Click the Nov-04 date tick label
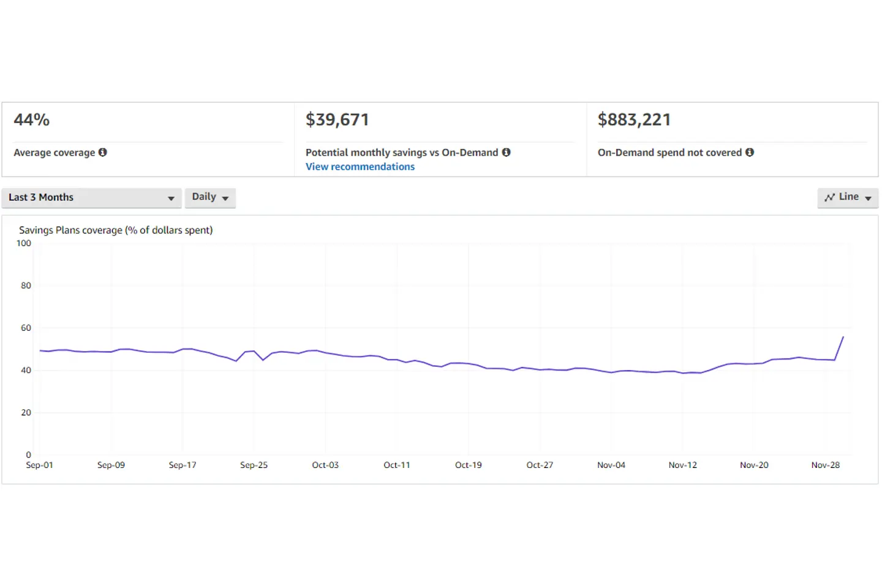The height and width of the screenshot is (588, 882). (611, 466)
